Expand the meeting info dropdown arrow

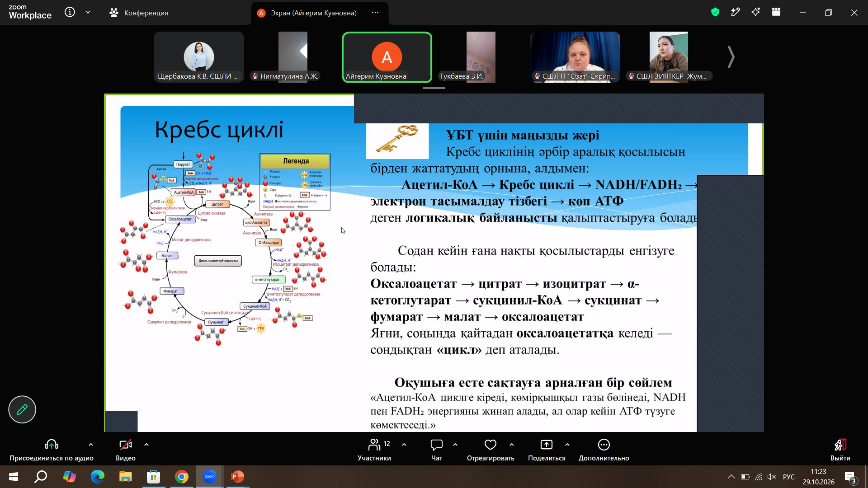click(88, 12)
